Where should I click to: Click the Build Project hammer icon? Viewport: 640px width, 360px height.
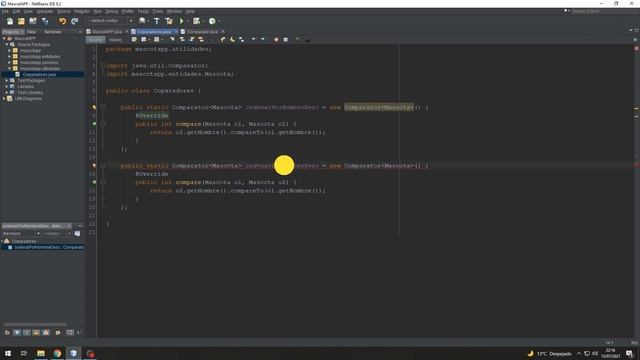point(157,21)
